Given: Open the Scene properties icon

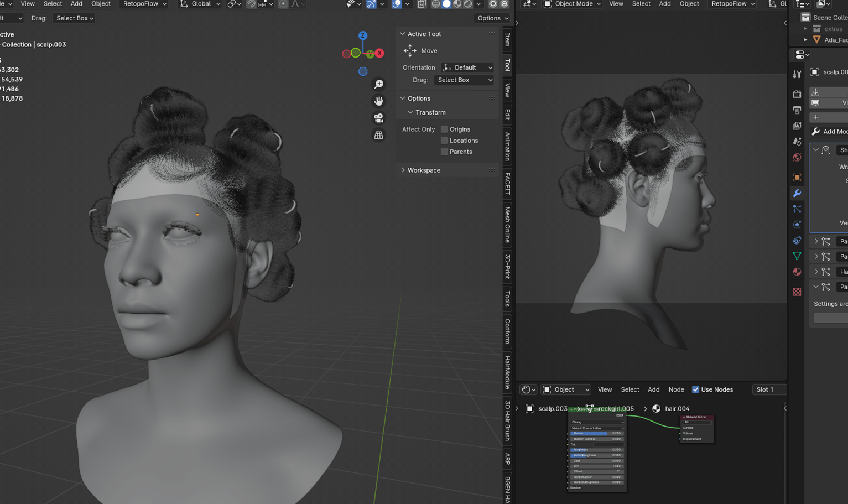Looking at the screenshot, I should [797, 142].
